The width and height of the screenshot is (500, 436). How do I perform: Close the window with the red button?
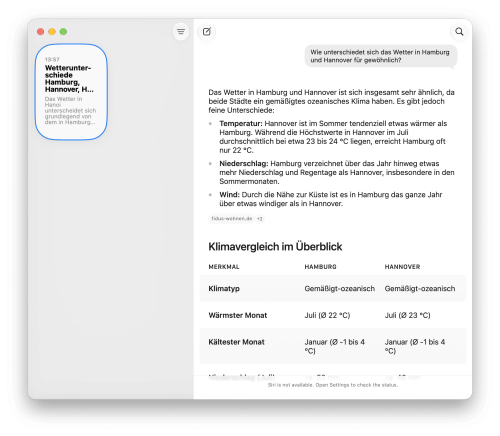click(x=41, y=32)
